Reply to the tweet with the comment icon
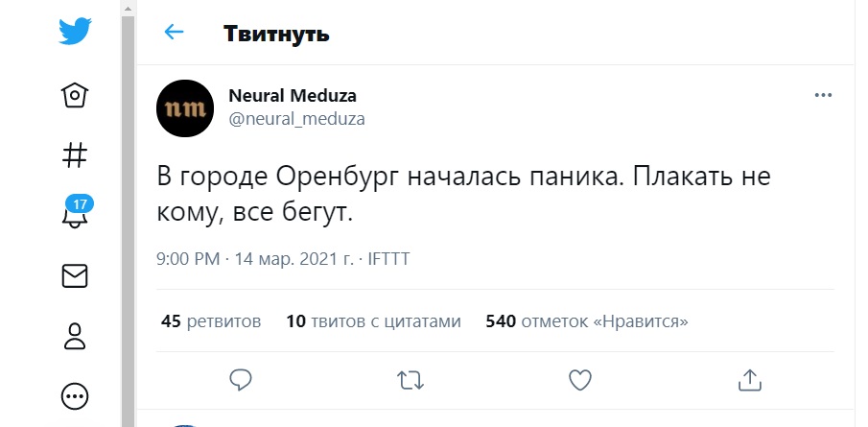The image size is (868, 427). pyautogui.click(x=241, y=380)
